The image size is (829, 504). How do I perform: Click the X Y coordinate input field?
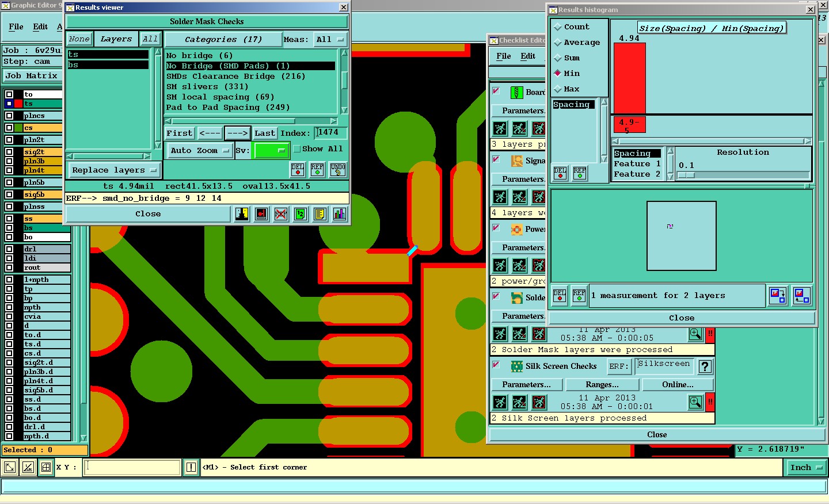point(132,467)
